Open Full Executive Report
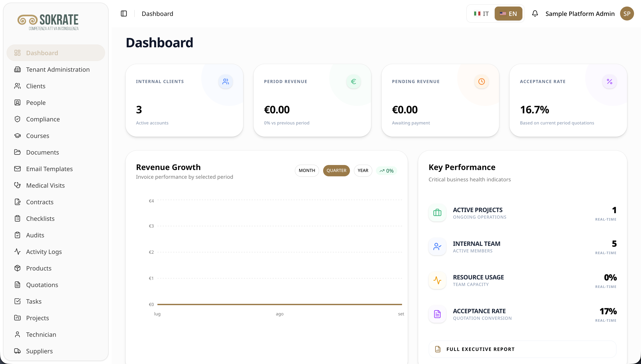Screen dimensions: 641x364 pos(522,349)
